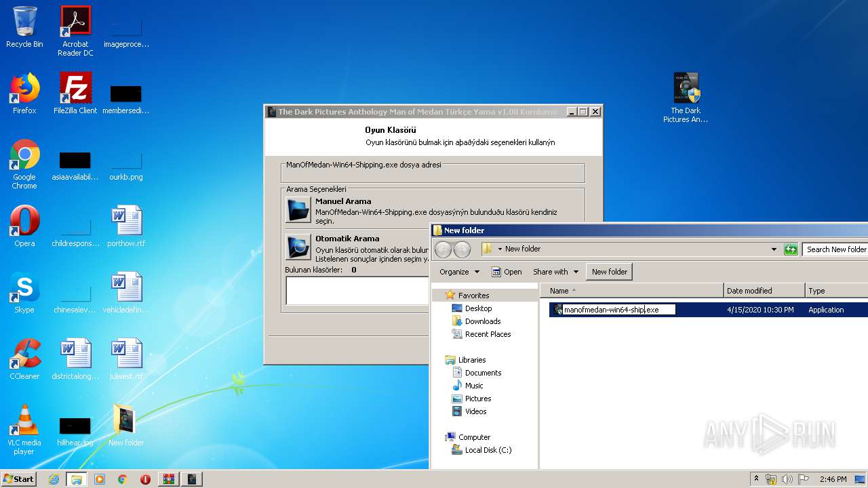
Task: Click the Action Center flag tray icon
Action: click(x=803, y=479)
